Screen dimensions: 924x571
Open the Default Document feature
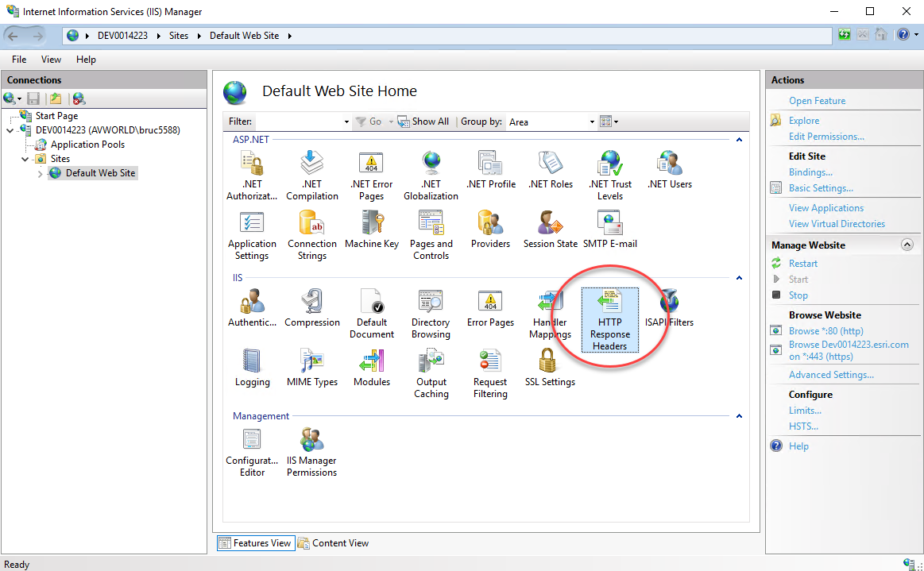pyautogui.click(x=371, y=314)
